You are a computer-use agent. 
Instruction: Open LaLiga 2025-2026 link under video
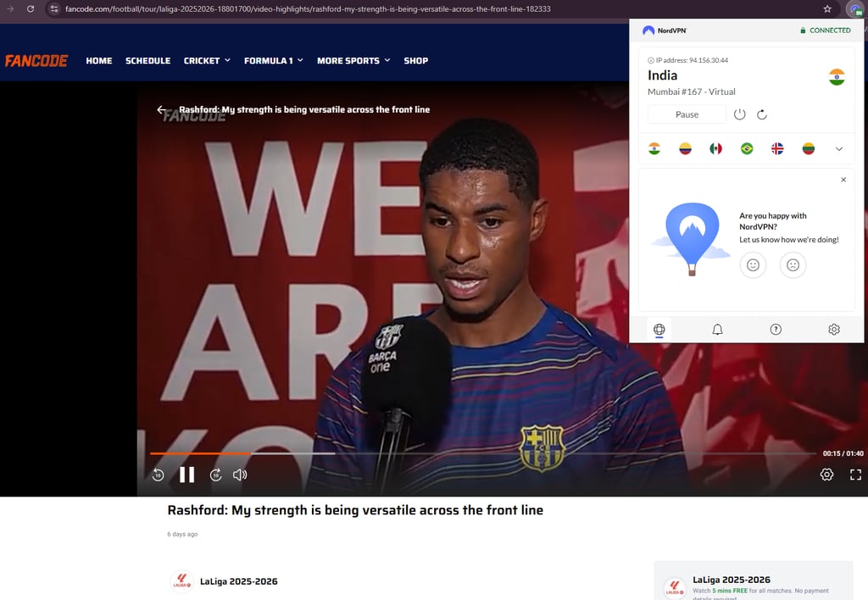point(238,581)
